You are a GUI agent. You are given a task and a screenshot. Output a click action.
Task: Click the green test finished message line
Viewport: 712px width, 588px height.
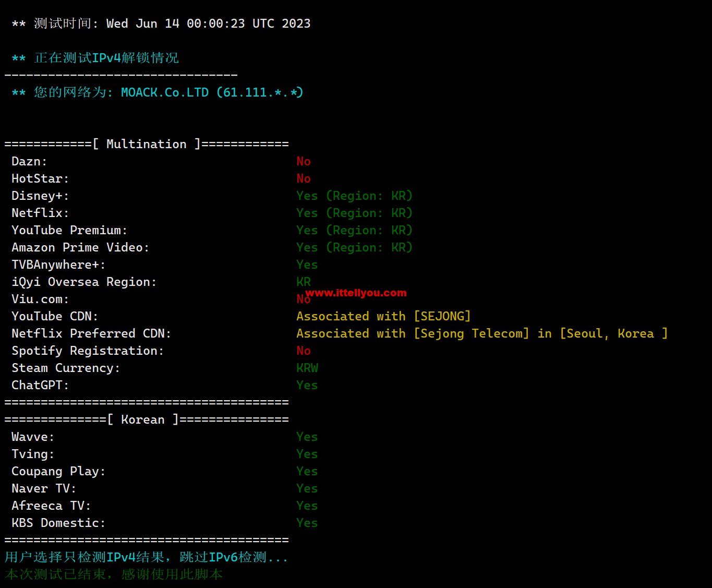114,574
